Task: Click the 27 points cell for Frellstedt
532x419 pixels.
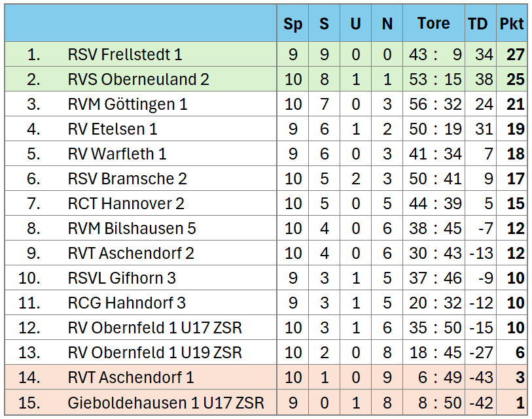Action: click(x=512, y=54)
